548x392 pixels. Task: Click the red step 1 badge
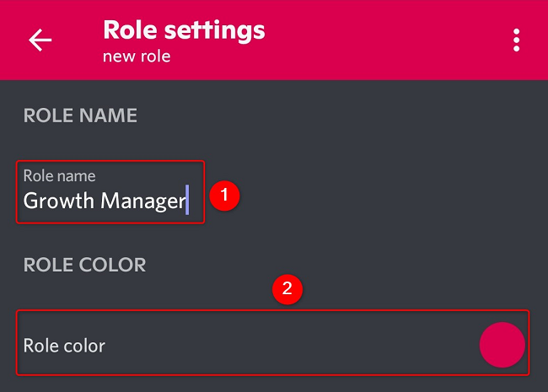224,196
